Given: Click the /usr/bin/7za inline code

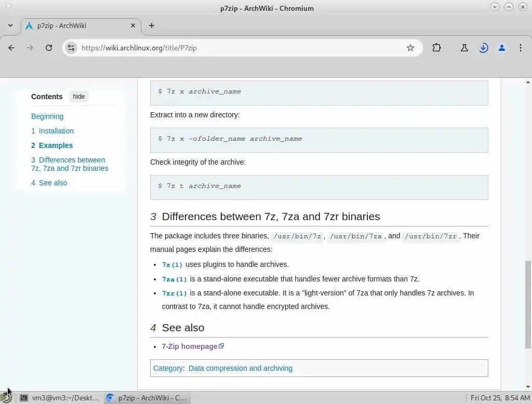Looking at the screenshot, I should click(x=356, y=236).
